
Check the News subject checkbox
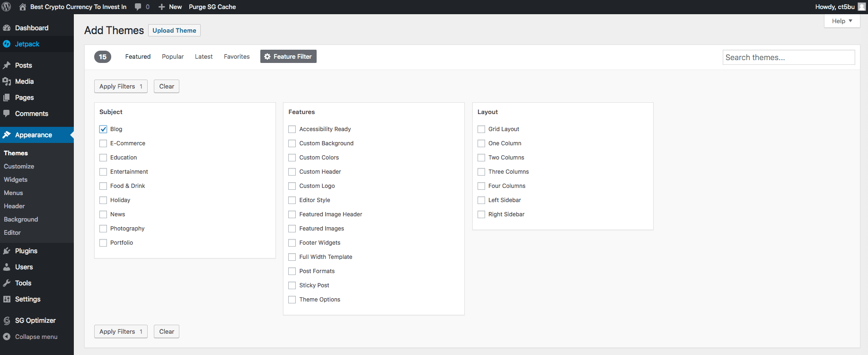point(103,214)
